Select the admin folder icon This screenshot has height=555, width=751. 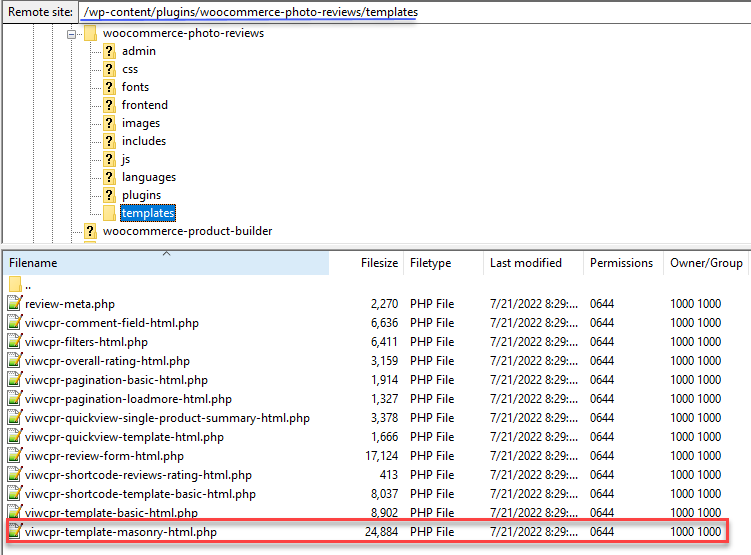pos(110,51)
